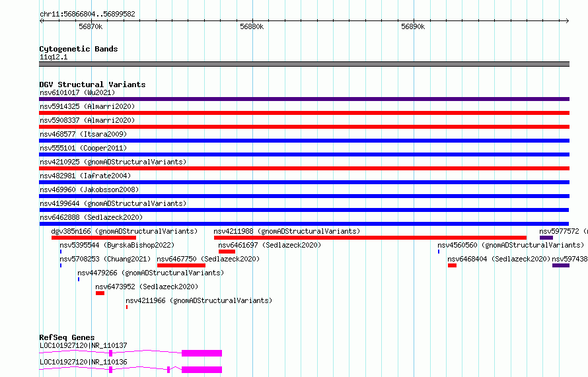
Task: Select the red nsv6467750 variant bar
Action: [181, 265]
